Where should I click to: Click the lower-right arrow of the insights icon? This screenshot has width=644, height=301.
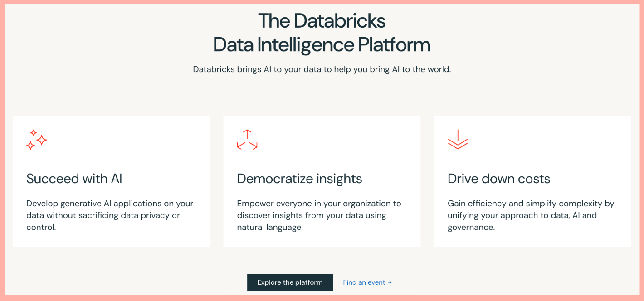tap(254, 146)
